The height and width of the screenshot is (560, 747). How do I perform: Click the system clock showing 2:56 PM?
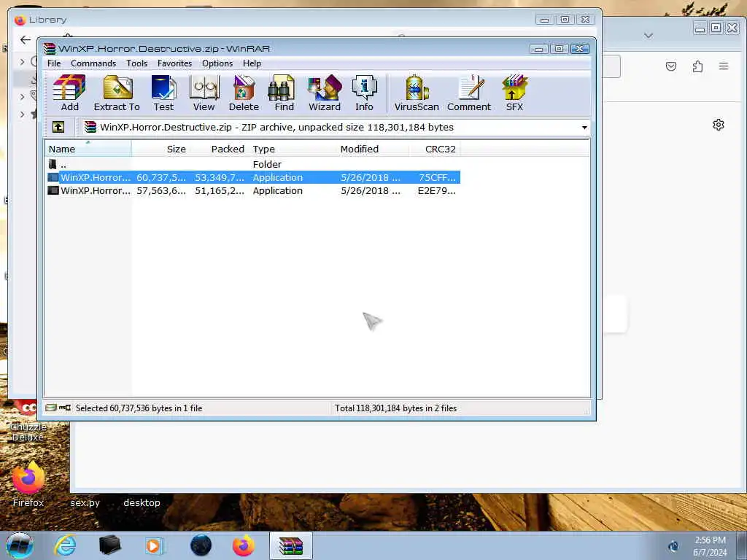pos(710,546)
